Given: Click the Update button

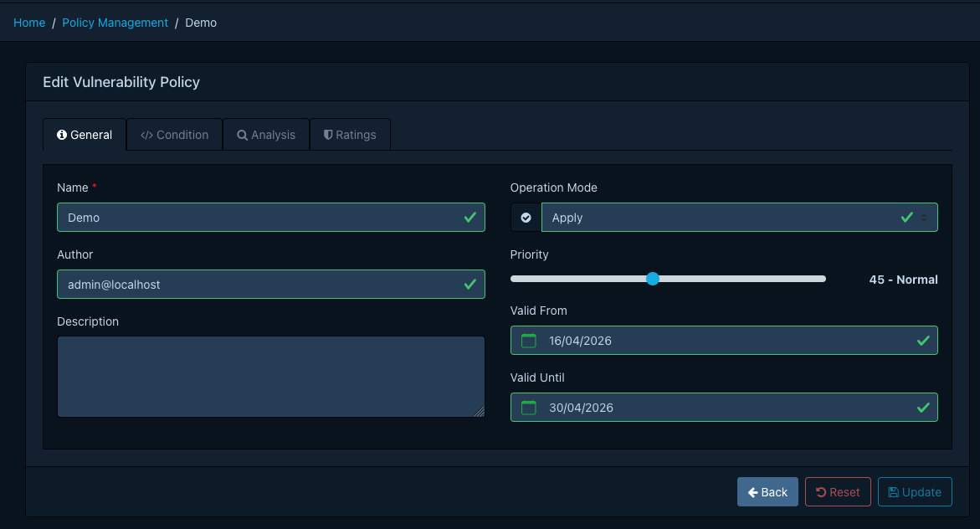Looking at the screenshot, I should 915,492.
